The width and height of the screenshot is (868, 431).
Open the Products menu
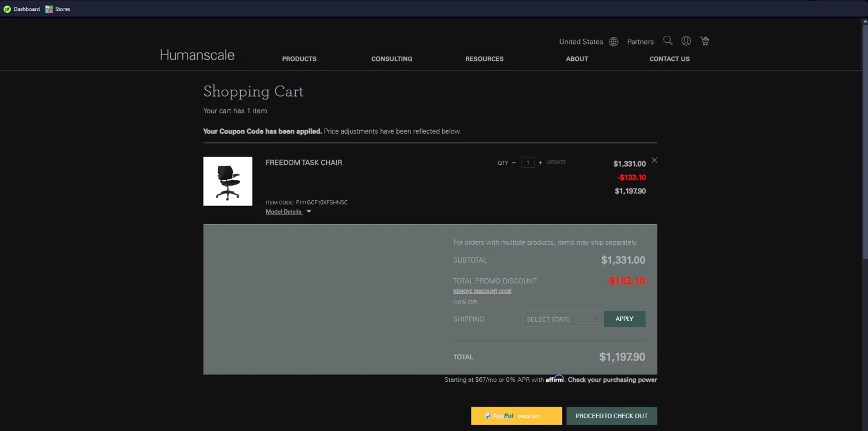[x=299, y=59]
